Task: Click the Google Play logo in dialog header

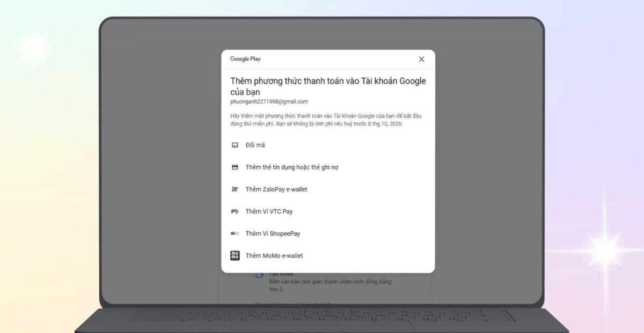Action: click(x=245, y=59)
